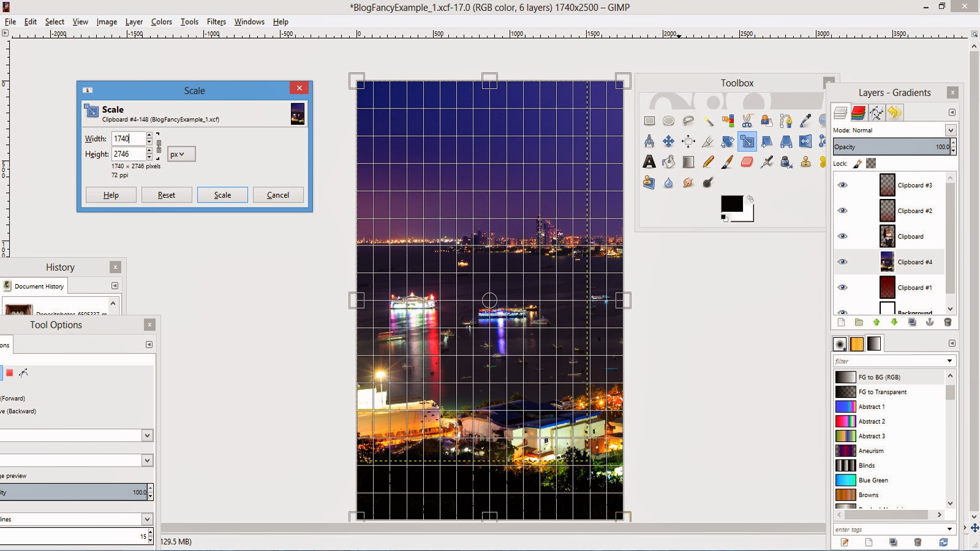The image size is (980, 551).
Task: Activate the Alignment tool
Action: 688,141
